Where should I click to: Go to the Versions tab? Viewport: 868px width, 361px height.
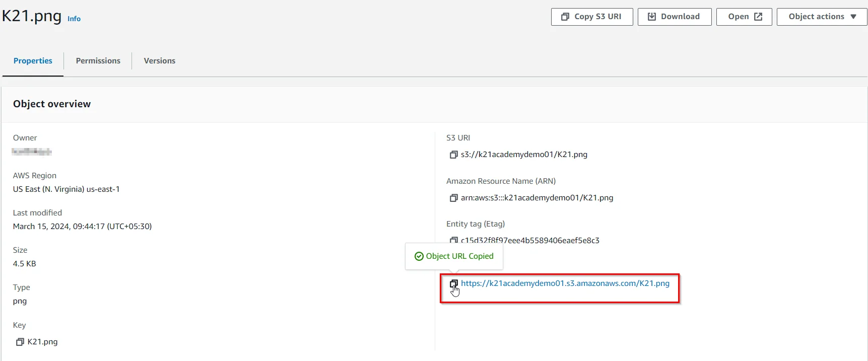click(159, 61)
